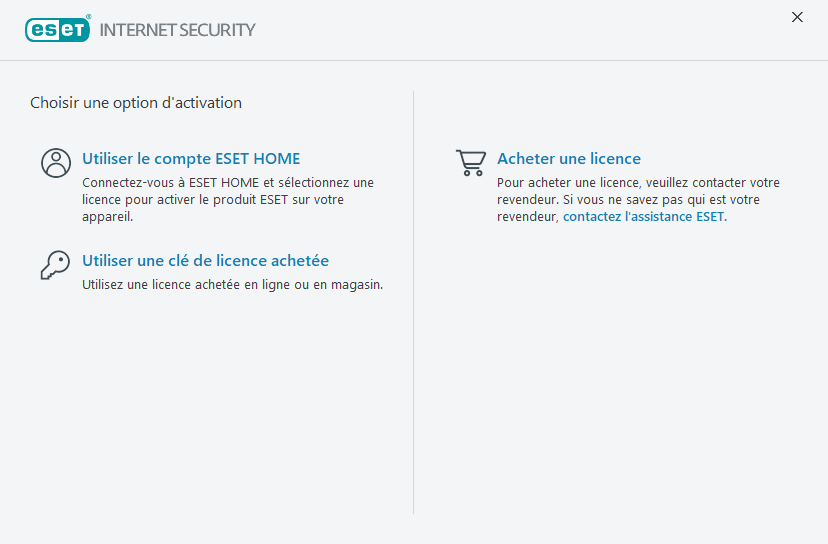Screen dimensions: 828x544
Task: Click the registered trademark symbol by logo
Action: point(88,18)
